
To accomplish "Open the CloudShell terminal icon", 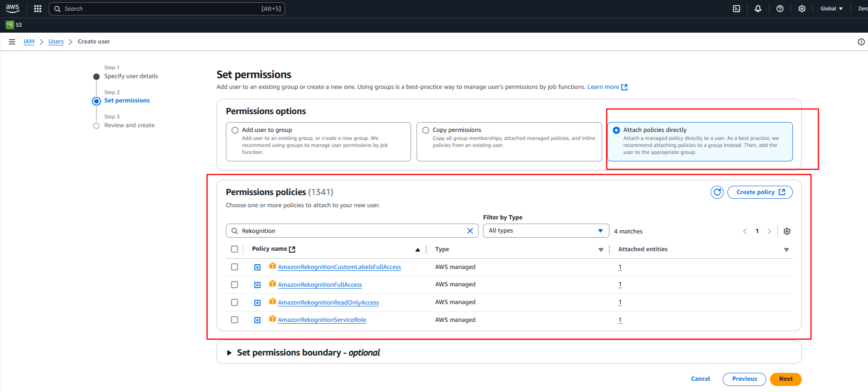I will click(x=736, y=8).
